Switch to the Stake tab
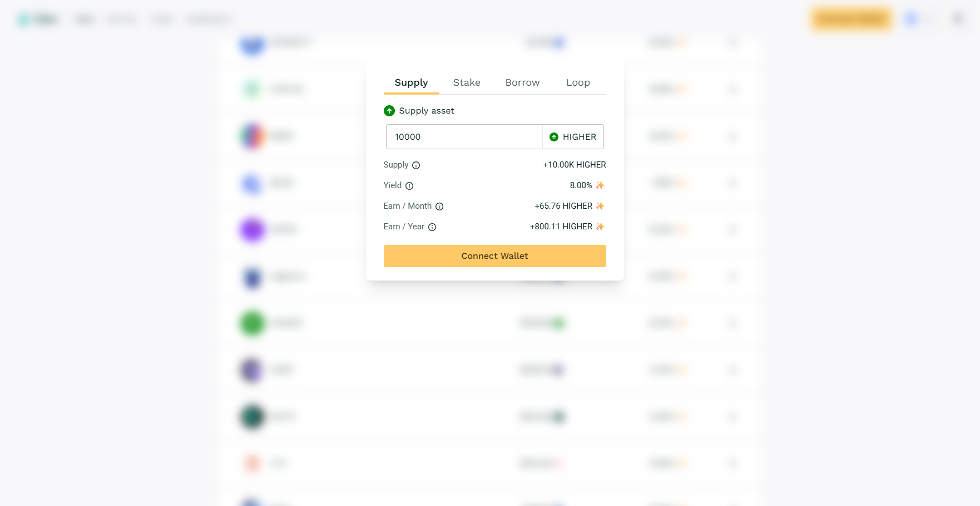 coord(466,82)
